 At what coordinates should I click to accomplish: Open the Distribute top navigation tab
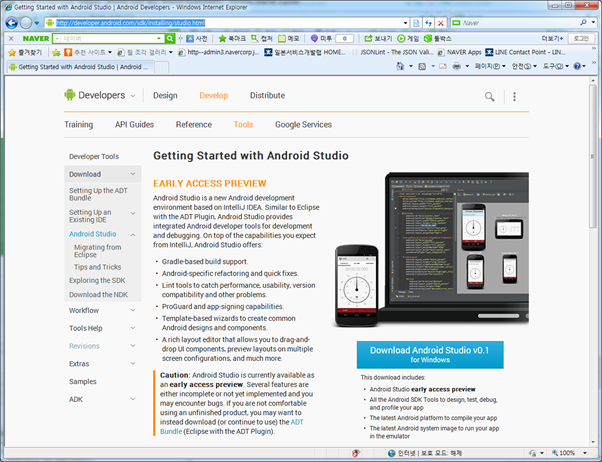pos(268,95)
